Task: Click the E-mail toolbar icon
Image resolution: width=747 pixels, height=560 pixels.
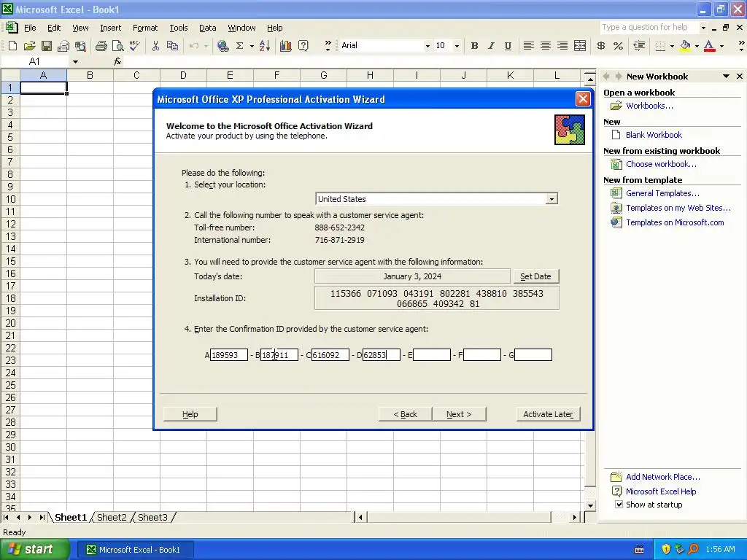Action: [63, 46]
